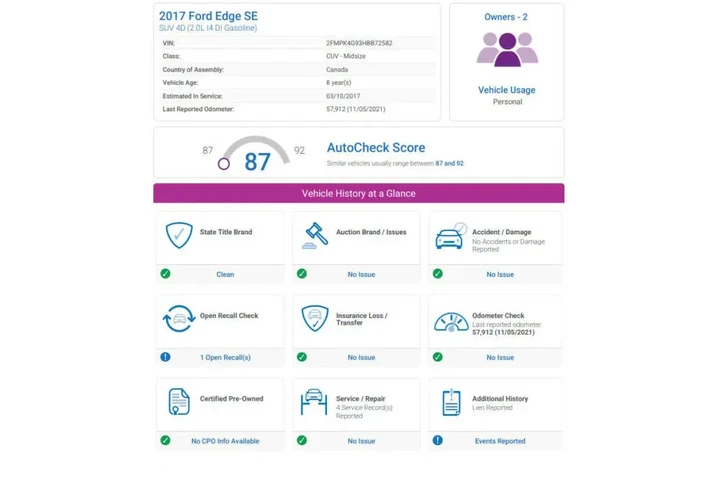The width and height of the screenshot is (720, 480).
Task: Click the Owners - 2 heading
Action: point(506,17)
